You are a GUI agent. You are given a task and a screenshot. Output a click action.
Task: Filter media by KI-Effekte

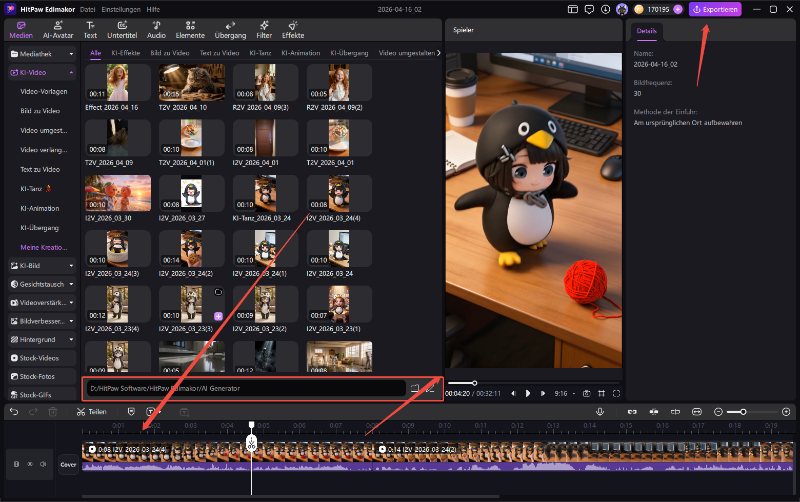click(126, 53)
